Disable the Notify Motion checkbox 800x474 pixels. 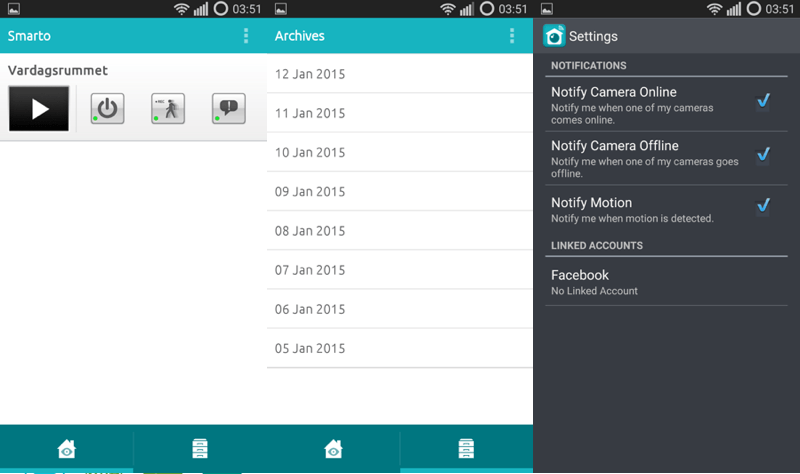tap(763, 205)
